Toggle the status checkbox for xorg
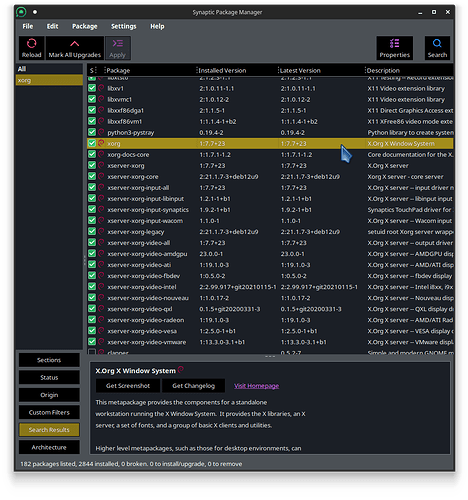The image size is (468, 500). point(92,143)
